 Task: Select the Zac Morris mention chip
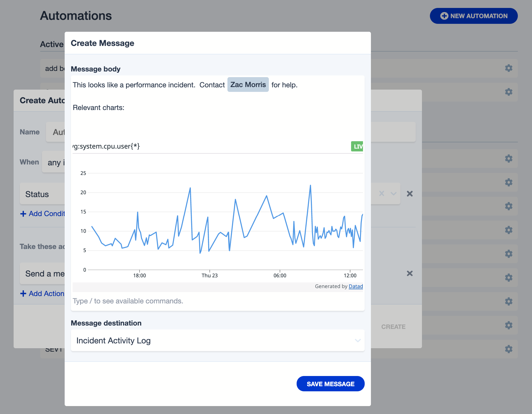248,85
